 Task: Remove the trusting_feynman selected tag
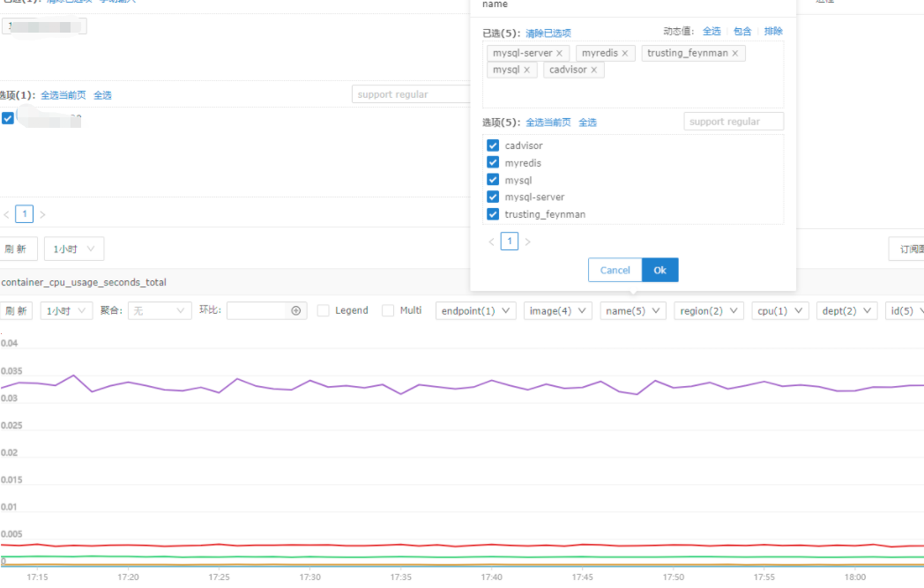(x=734, y=54)
